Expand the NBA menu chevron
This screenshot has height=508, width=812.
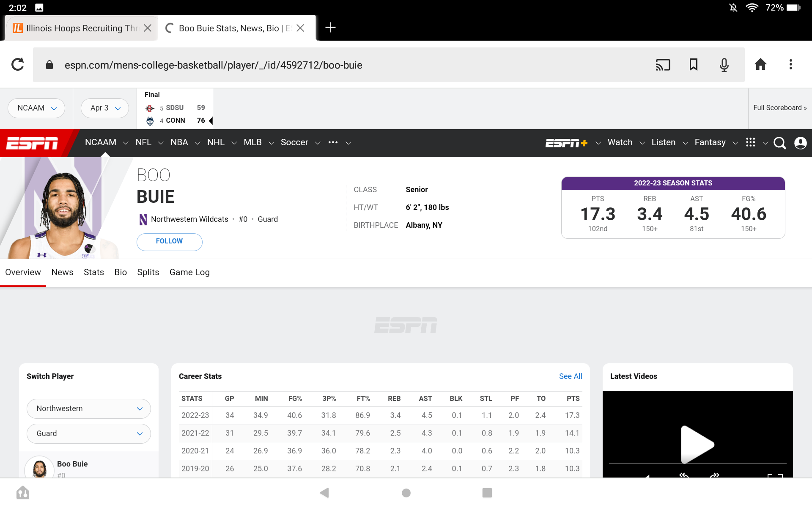(x=198, y=143)
